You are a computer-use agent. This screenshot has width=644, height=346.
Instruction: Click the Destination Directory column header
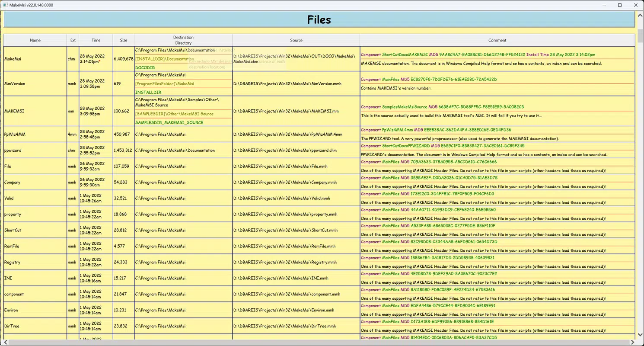(x=183, y=40)
